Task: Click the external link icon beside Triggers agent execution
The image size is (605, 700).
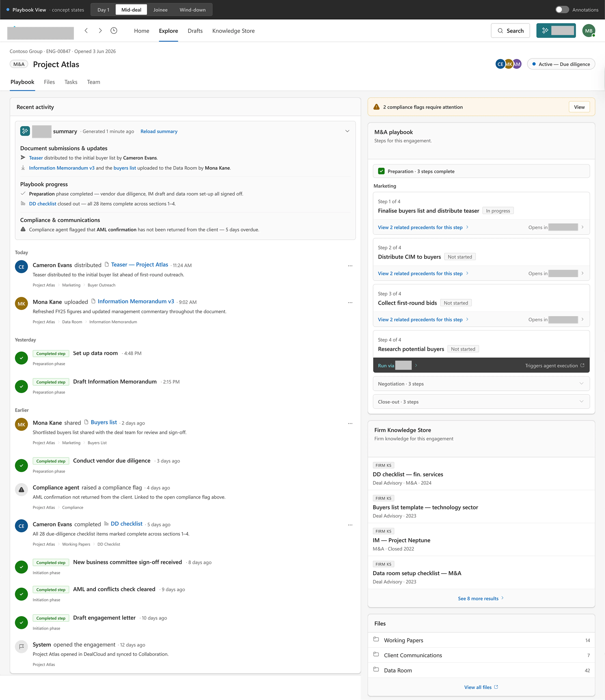Action: point(582,365)
